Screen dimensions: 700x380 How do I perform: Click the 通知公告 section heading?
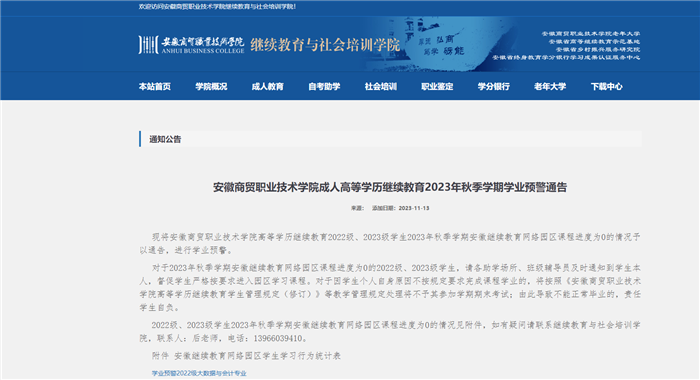165,139
